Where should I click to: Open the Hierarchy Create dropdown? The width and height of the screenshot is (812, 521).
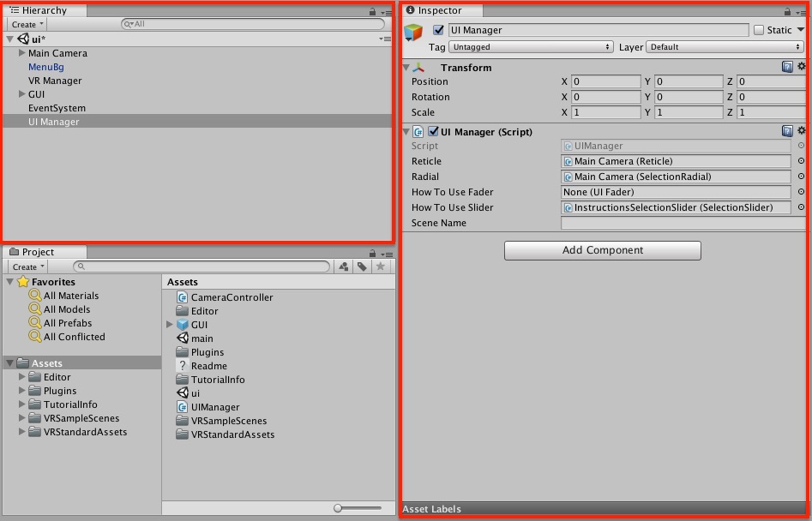point(27,24)
